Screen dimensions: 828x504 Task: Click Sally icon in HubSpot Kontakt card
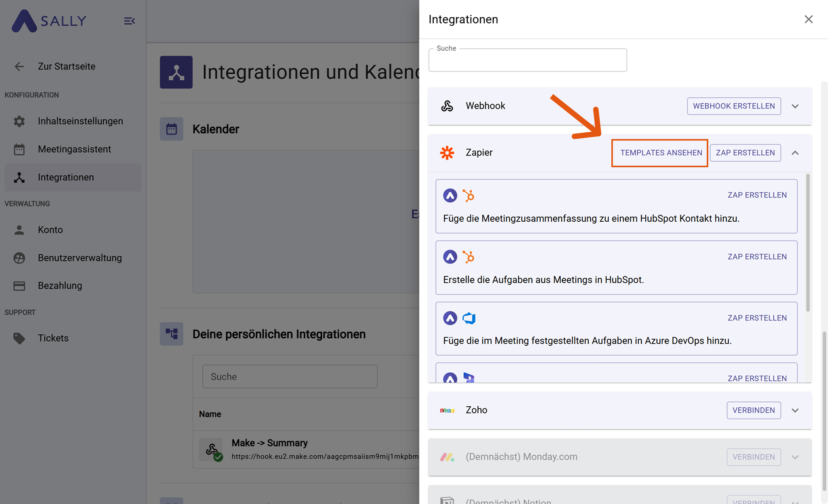450,196
